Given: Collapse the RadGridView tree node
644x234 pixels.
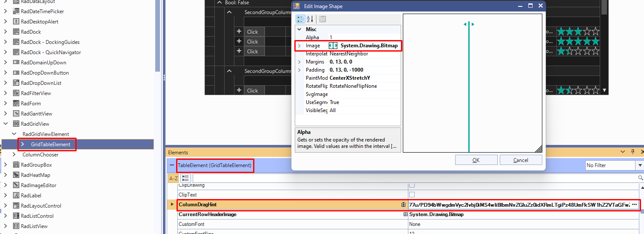Looking at the screenshot, I should pyautogui.click(x=6, y=124).
